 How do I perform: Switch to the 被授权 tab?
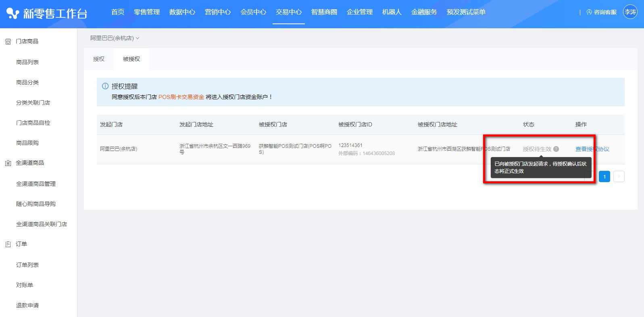point(131,59)
